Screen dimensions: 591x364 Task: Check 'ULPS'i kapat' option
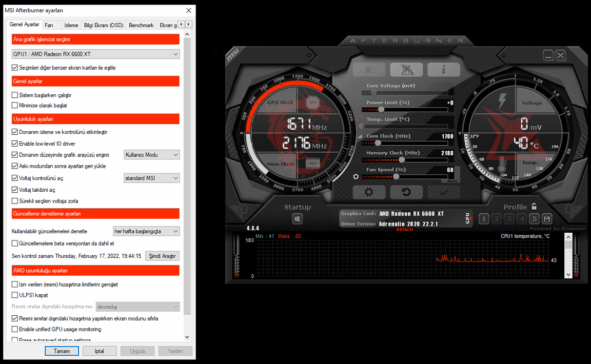pyautogui.click(x=15, y=295)
